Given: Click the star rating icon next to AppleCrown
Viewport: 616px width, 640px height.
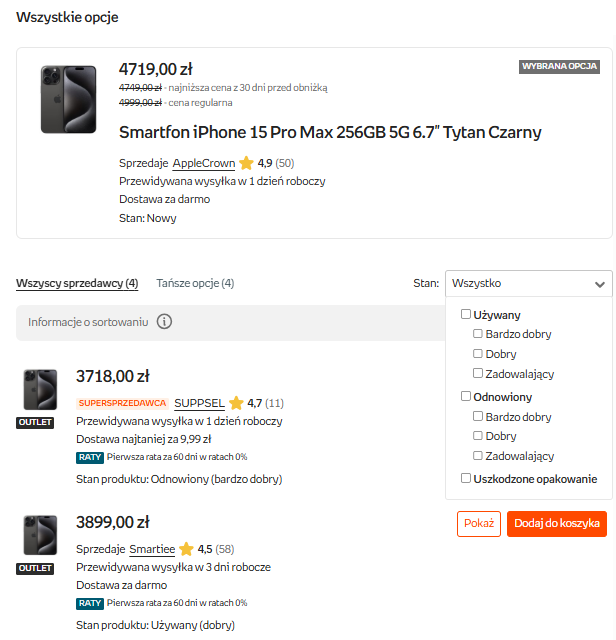Looking at the screenshot, I should click(x=246, y=163).
